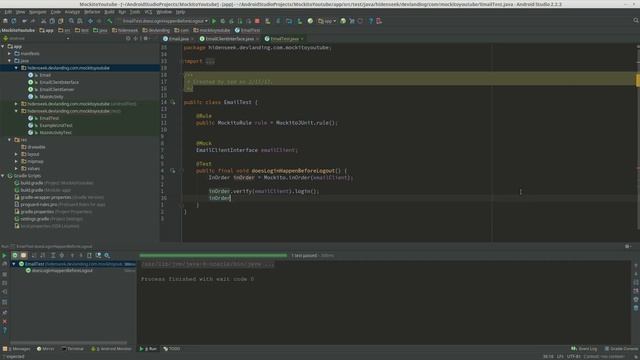Open the VCS menu
This screenshot has height=360, width=640.
coord(149,12)
